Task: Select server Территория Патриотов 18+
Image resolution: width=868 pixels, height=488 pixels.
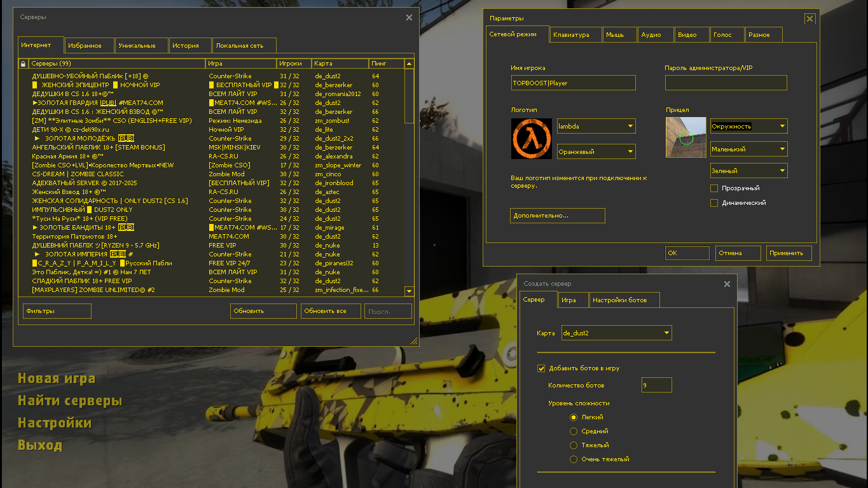Action: (x=212, y=237)
